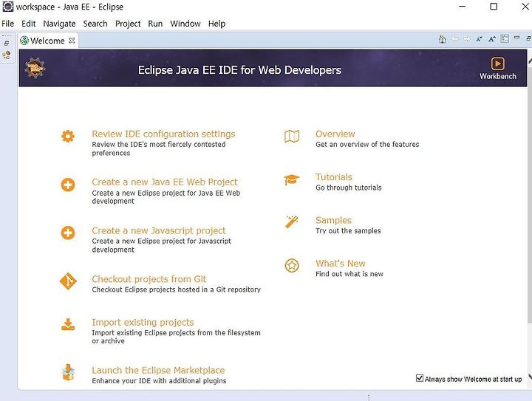Open Checkout projects from Git link
The image size is (532, 401).
(149, 279)
